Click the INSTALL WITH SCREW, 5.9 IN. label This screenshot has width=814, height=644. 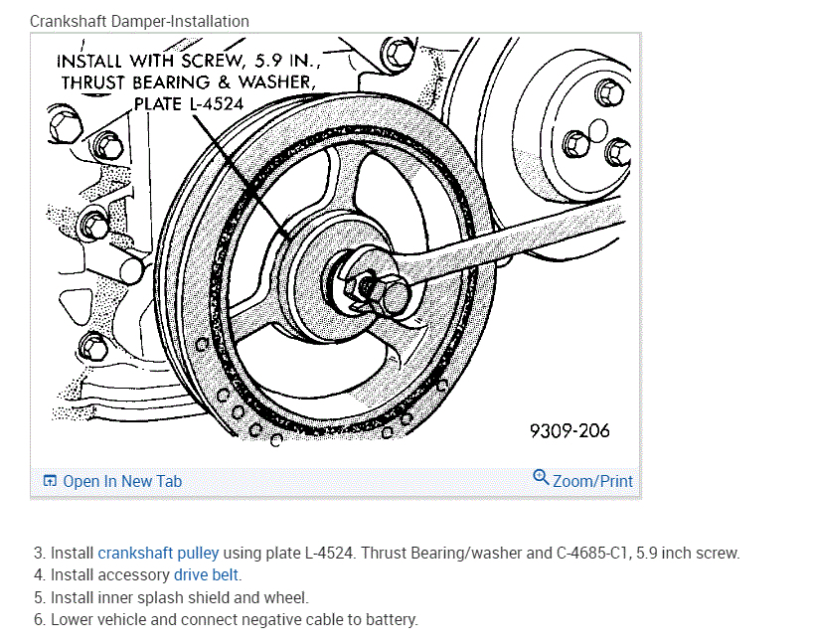tap(189, 61)
